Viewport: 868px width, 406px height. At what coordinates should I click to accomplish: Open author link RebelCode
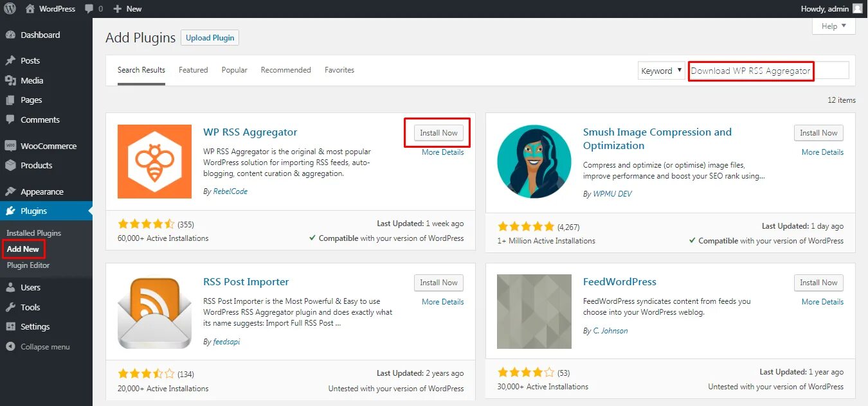tap(230, 191)
